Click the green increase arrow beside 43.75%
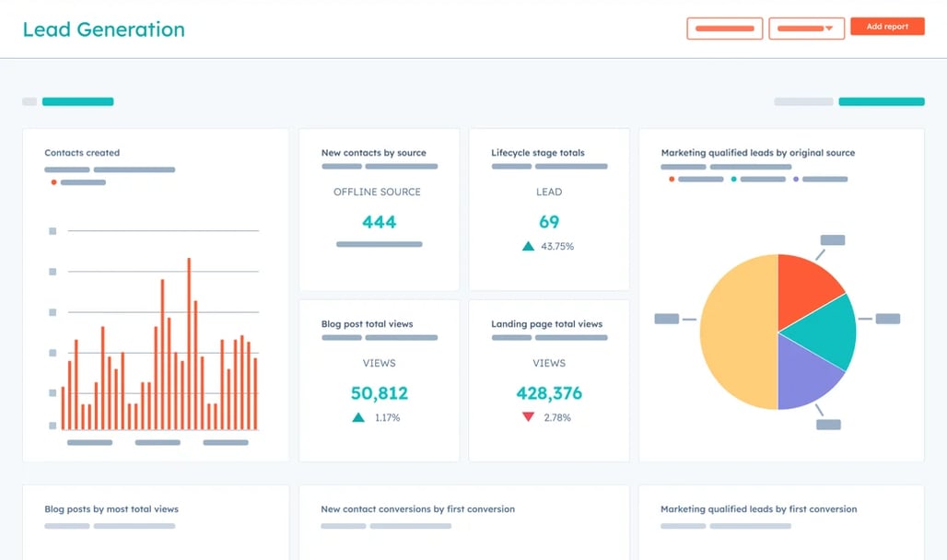This screenshot has height=560, width=947. pyautogui.click(x=528, y=246)
